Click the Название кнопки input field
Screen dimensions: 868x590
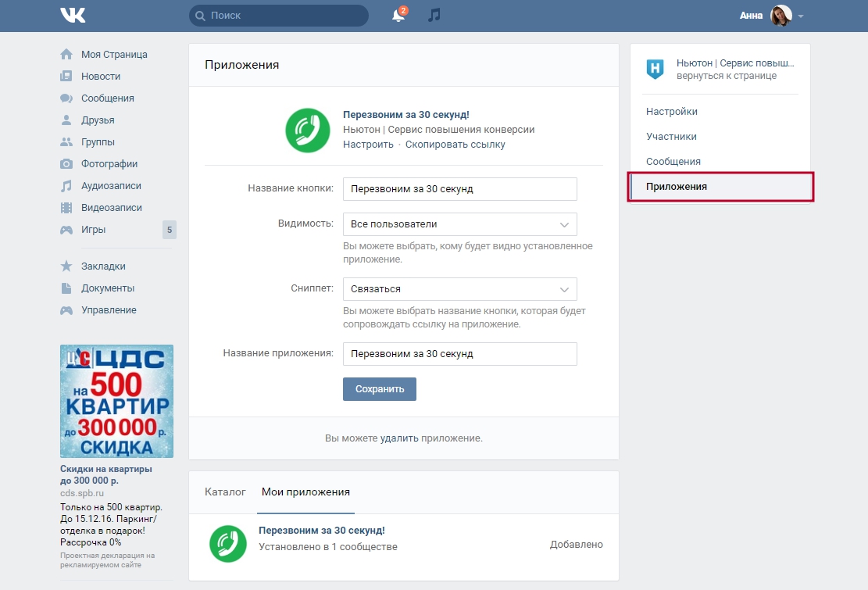460,189
